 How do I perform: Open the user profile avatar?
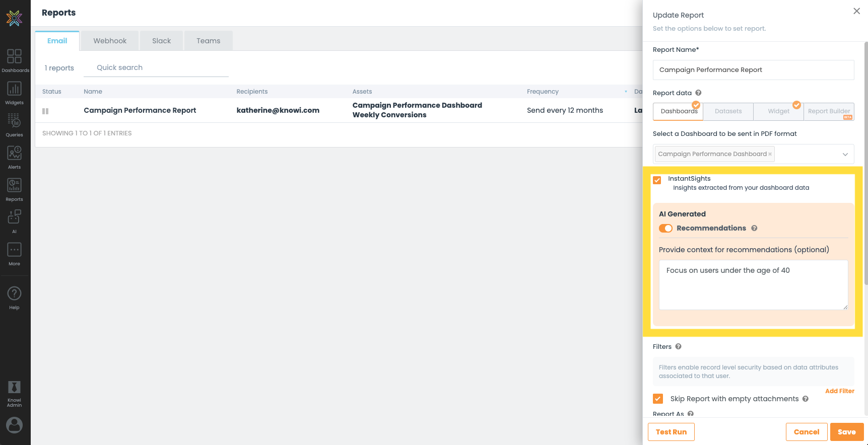click(x=15, y=425)
